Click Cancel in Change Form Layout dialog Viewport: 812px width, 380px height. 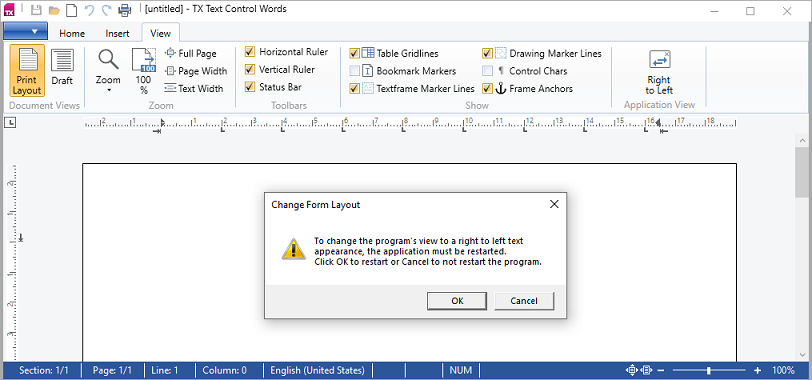pos(524,301)
